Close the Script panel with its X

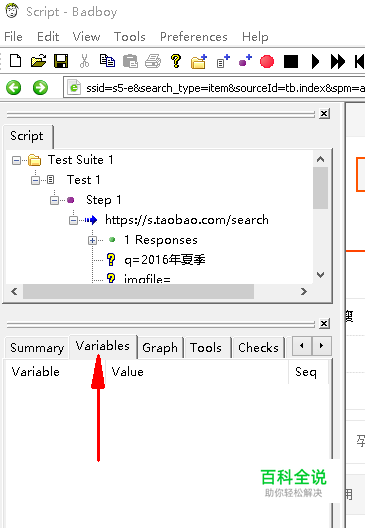(x=324, y=113)
